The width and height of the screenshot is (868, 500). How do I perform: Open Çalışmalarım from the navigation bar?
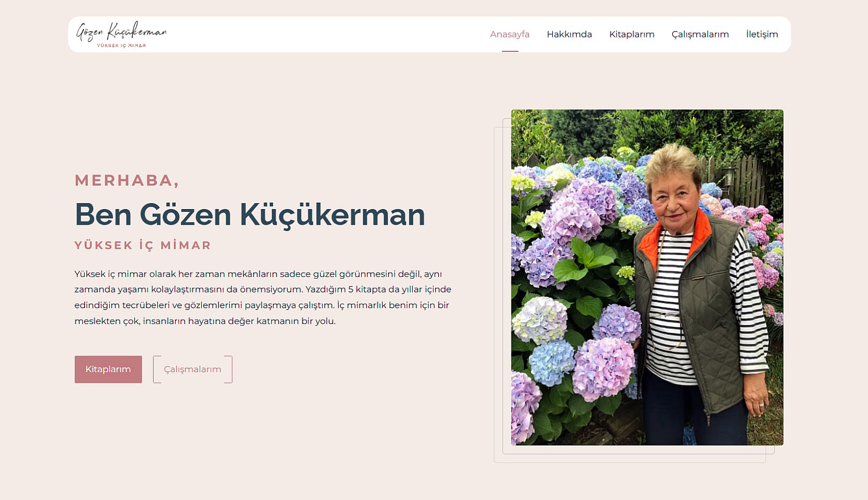(x=700, y=34)
